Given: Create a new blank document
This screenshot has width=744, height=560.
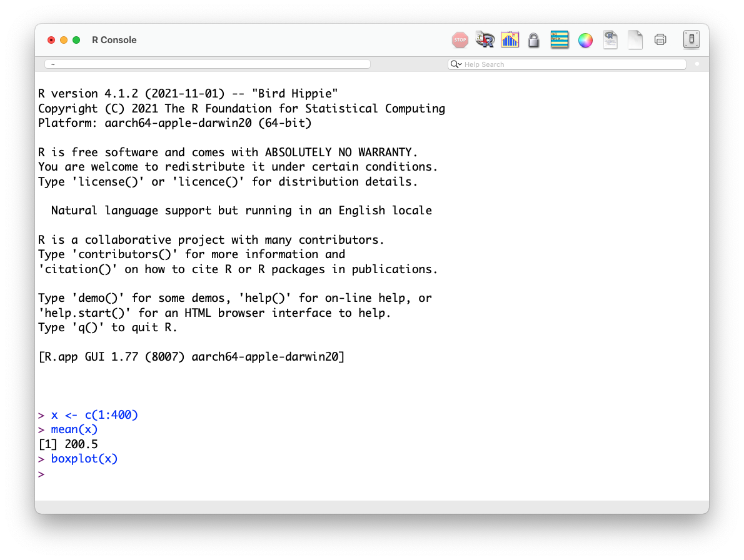Looking at the screenshot, I should (x=635, y=40).
